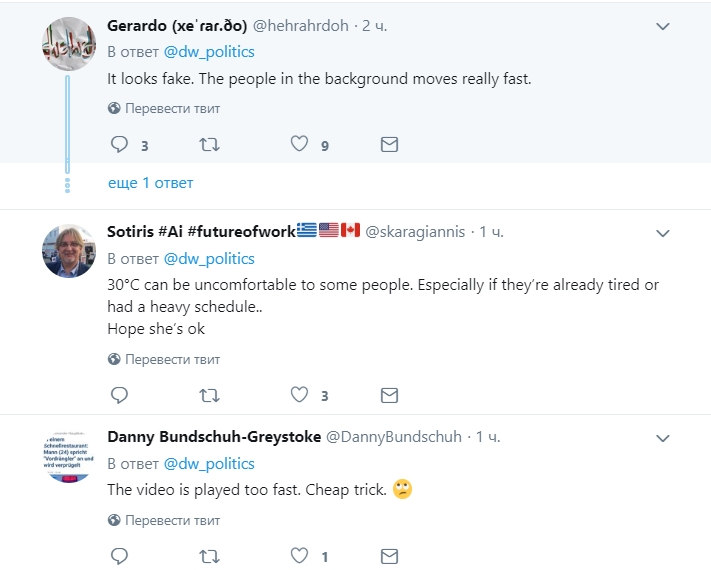The height and width of the screenshot is (570, 711).
Task: Translate Gerardo's tweet
Action: (172, 108)
